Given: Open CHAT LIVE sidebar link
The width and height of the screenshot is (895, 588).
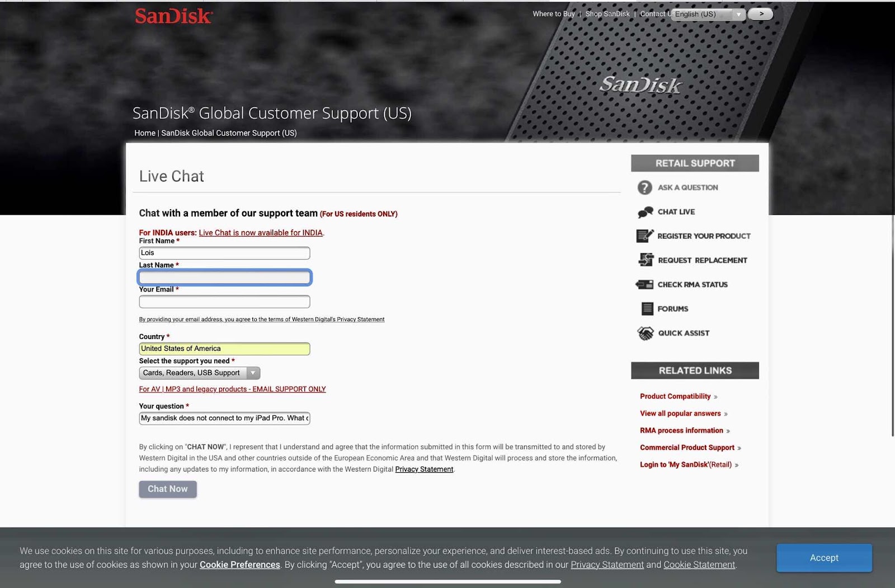Looking at the screenshot, I should (x=676, y=212).
